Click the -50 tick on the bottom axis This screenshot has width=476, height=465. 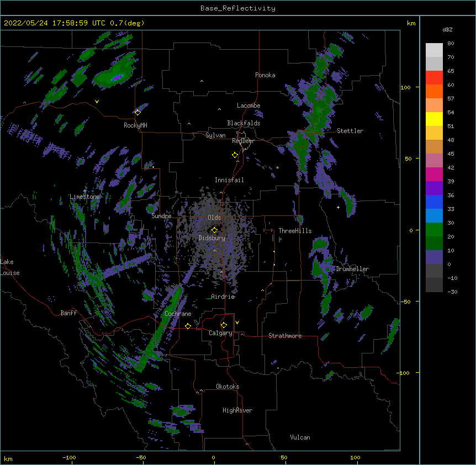141,457
